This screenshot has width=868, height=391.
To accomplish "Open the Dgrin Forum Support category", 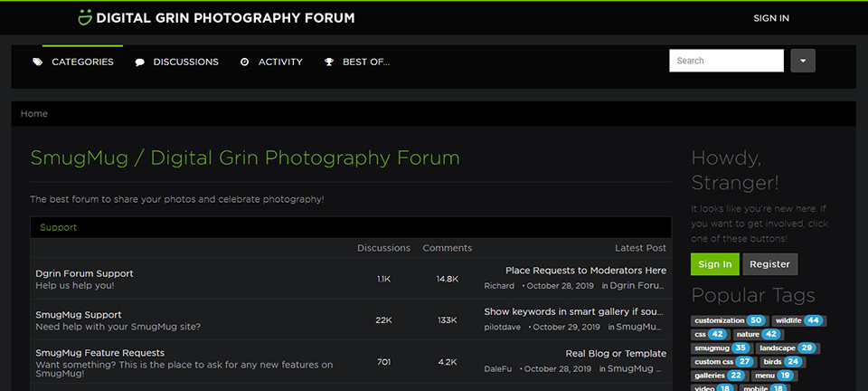I will pos(84,273).
